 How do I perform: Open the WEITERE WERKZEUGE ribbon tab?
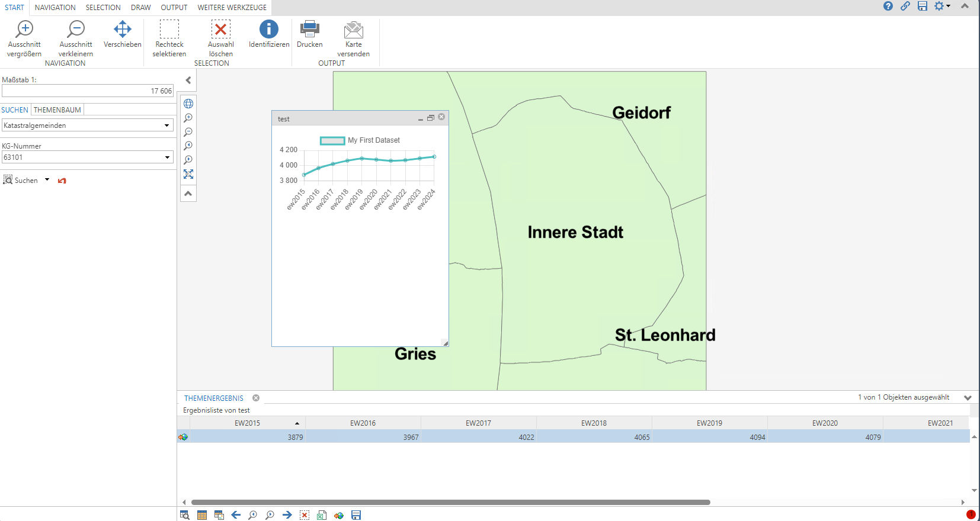pyautogui.click(x=232, y=8)
